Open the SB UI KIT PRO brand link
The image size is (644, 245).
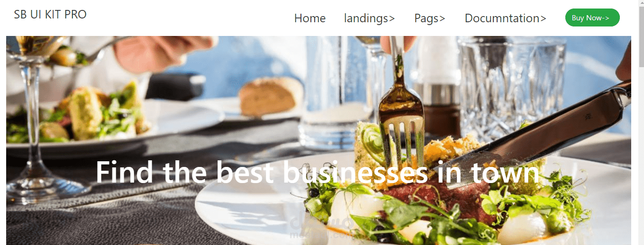(x=50, y=15)
